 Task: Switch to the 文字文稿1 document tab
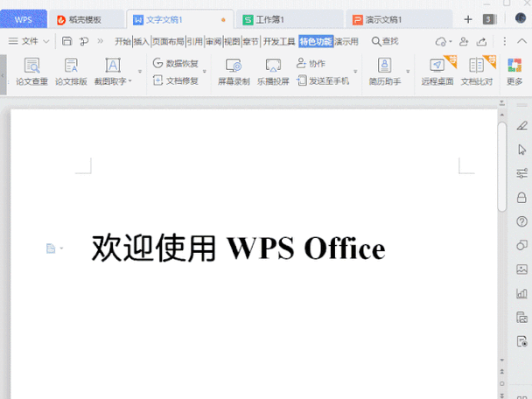click(x=179, y=20)
